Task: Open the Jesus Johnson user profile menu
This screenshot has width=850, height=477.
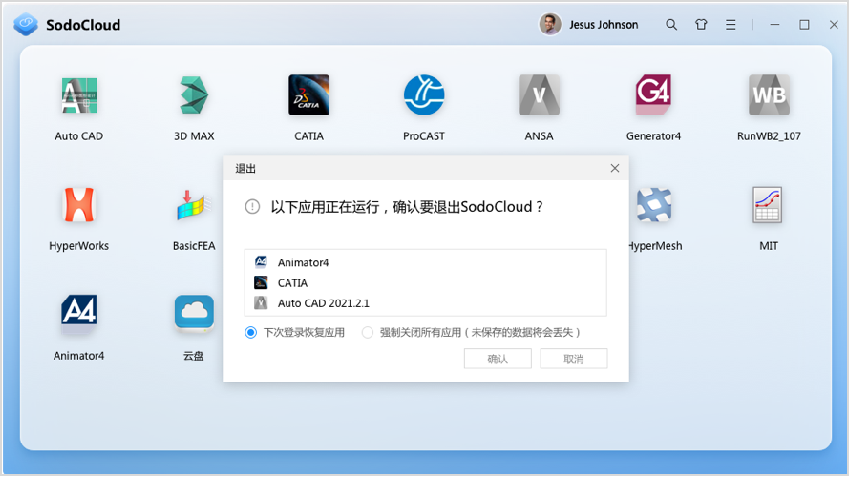Action: [x=589, y=25]
